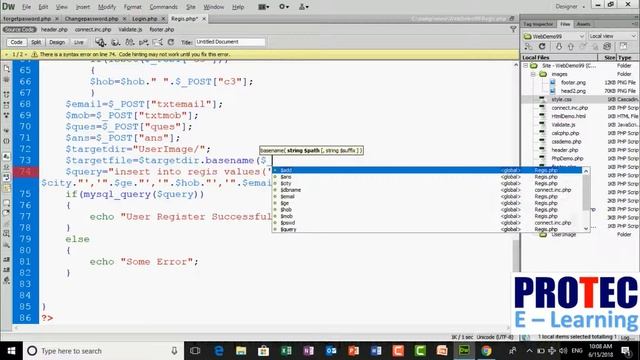This screenshot has width=640, height=360.
Task: Click the visual aids toolbar icon
Action: pos(129,42)
